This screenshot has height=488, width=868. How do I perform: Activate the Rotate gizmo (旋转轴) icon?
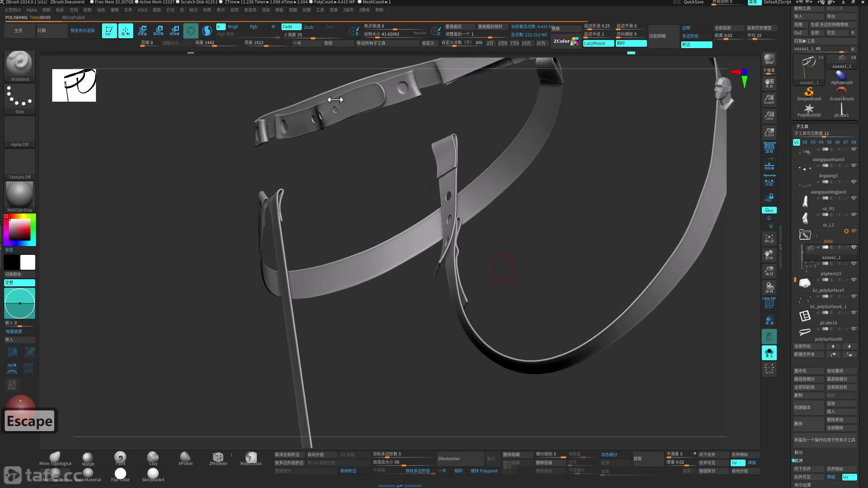(x=175, y=31)
